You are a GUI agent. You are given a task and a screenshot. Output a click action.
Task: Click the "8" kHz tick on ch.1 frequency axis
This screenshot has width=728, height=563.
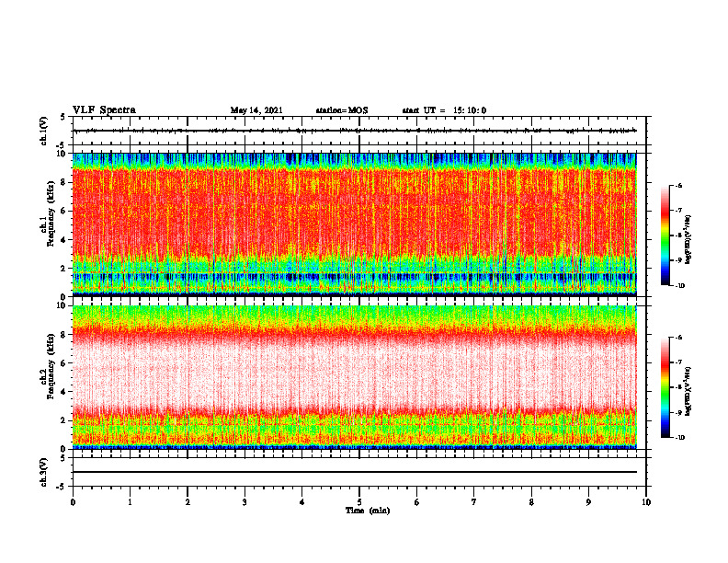63,182
